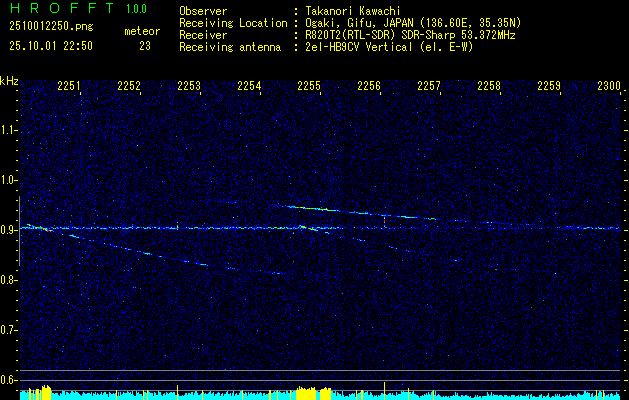The height and width of the screenshot is (400, 629).
Task: Click the antenna text 2el-HB9CV Vertical
Action: (x=358, y=47)
